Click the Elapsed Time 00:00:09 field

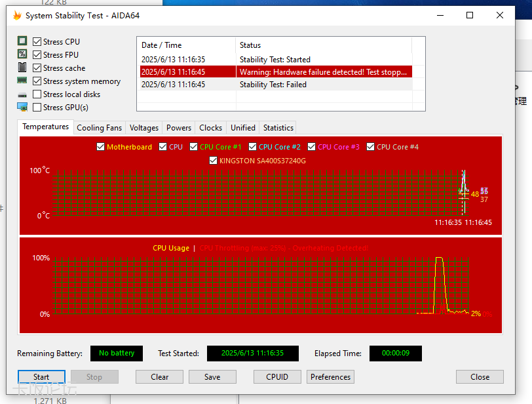(396, 353)
